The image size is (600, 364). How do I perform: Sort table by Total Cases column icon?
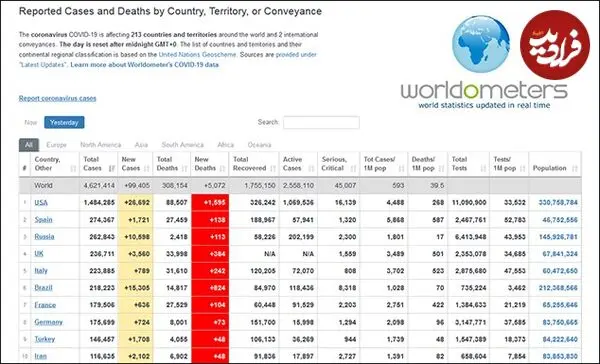point(112,168)
